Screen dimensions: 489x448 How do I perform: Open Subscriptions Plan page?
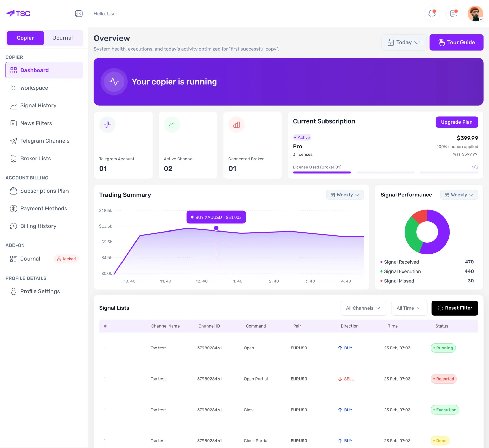[x=44, y=191]
